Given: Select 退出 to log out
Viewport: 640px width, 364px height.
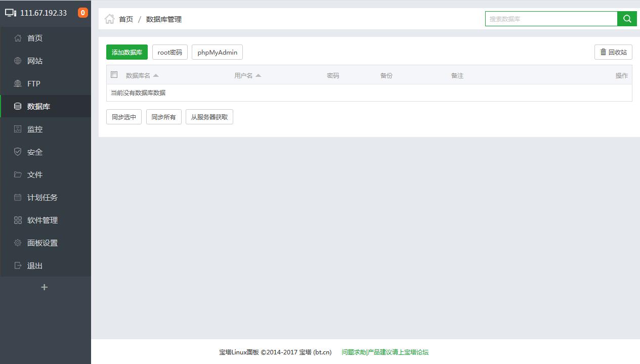Looking at the screenshot, I should pyautogui.click(x=34, y=265).
